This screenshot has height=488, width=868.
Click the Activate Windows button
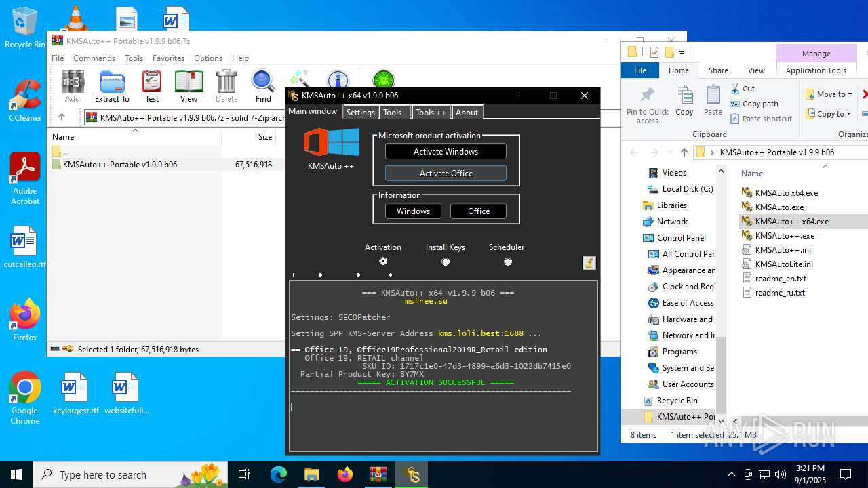pos(446,152)
